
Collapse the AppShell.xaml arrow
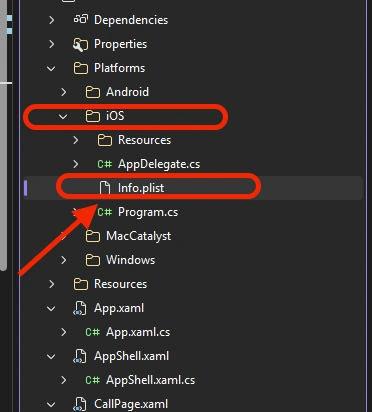[51, 357]
